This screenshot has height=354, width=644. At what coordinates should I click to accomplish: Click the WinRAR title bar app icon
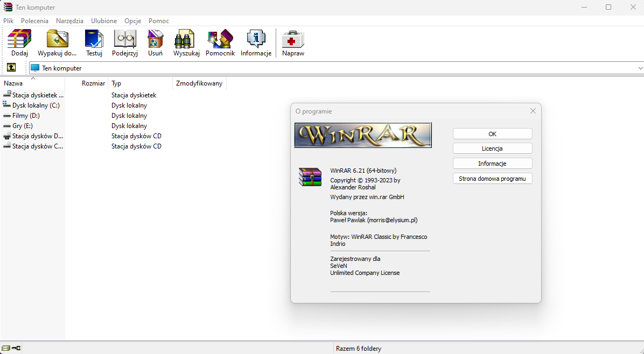pyautogui.click(x=8, y=7)
